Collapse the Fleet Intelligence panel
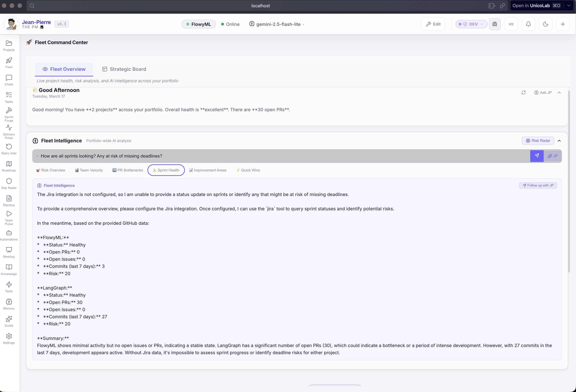576x392 pixels. 559,141
